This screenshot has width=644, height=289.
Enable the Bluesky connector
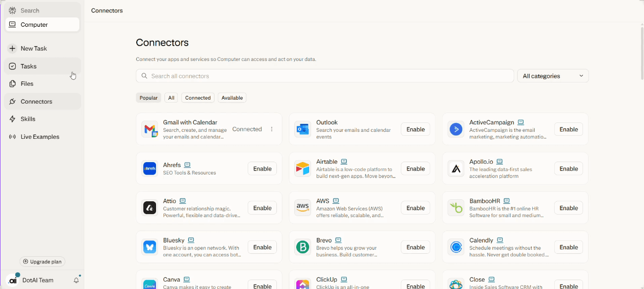pyautogui.click(x=263, y=247)
